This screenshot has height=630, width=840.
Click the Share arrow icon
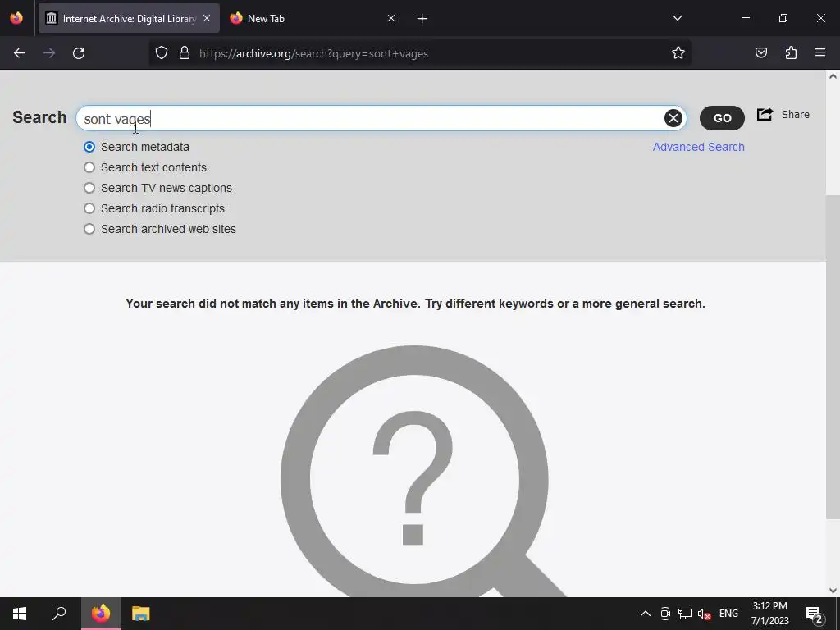coord(765,114)
